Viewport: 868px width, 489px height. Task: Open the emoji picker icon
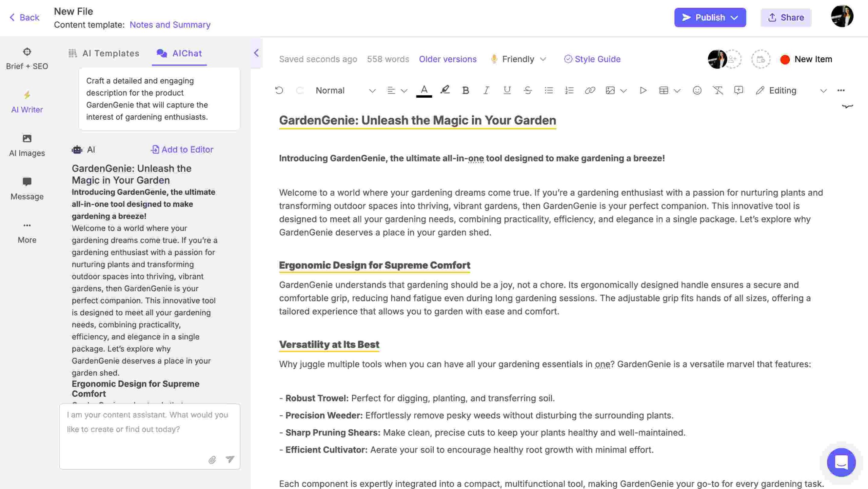pos(697,90)
